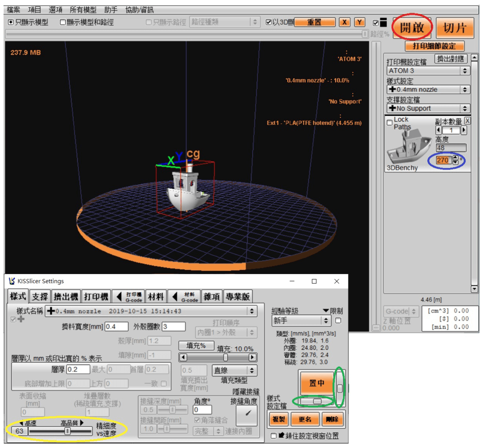Open the G-code dropdown at bottom right
Viewport: 486px width, 448px height.
pyautogui.click(x=401, y=311)
